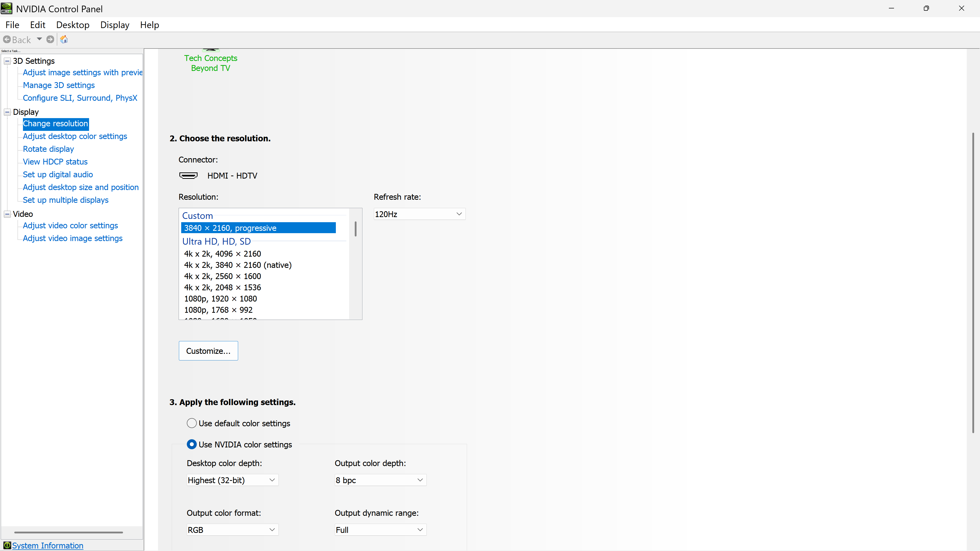980x551 pixels.
Task: Click the Back navigation arrow icon
Action: 7,40
